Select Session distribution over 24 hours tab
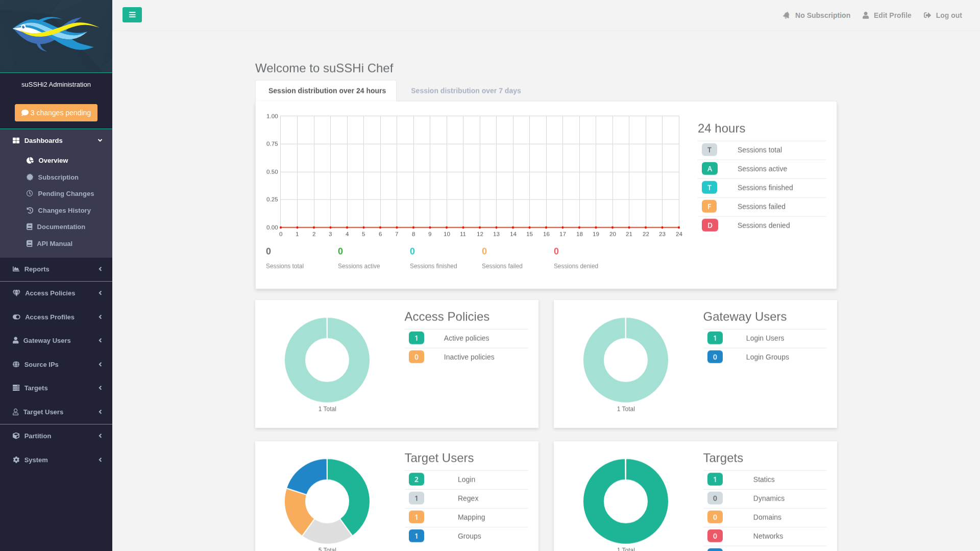Screen dimensions: 980x551 (327, 91)
